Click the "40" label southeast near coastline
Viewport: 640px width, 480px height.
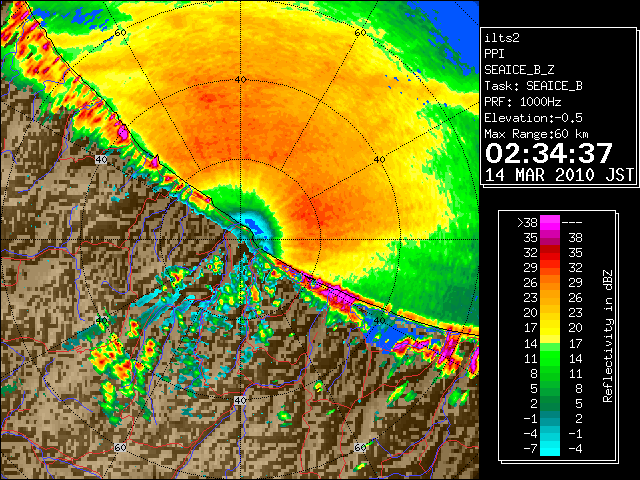[380, 320]
